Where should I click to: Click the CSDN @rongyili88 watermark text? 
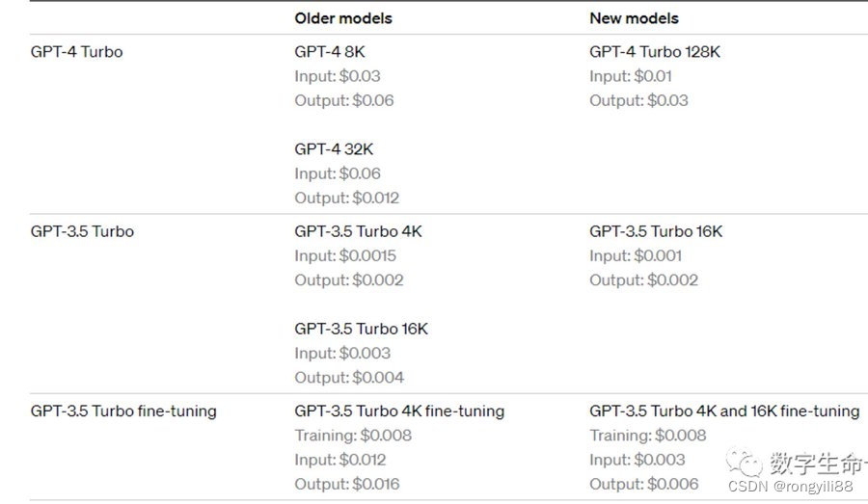[x=790, y=487]
